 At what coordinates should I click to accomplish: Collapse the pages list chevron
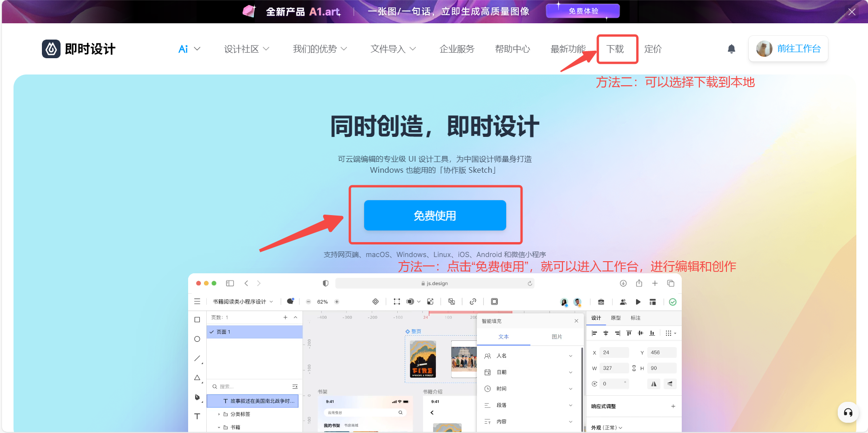pyautogui.click(x=295, y=317)
